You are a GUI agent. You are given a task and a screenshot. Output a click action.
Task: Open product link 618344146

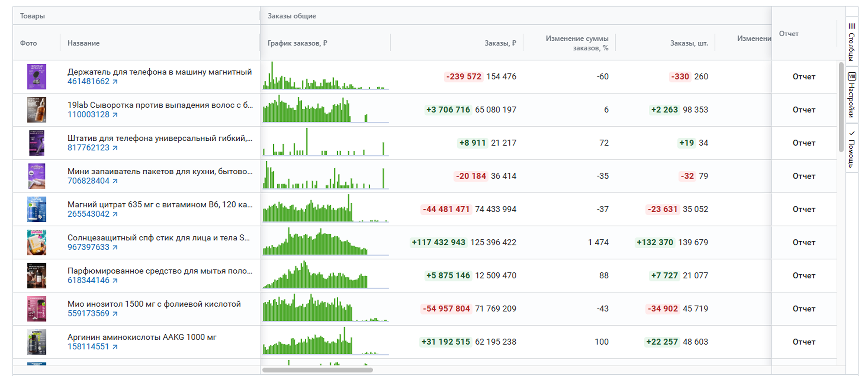[88, 280]
